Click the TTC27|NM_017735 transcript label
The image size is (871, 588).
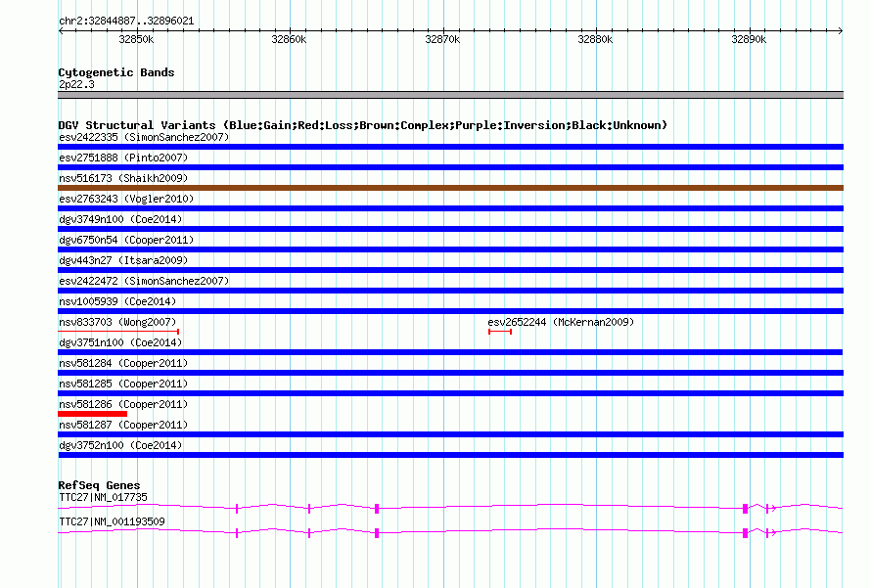(x=104, y=497)
